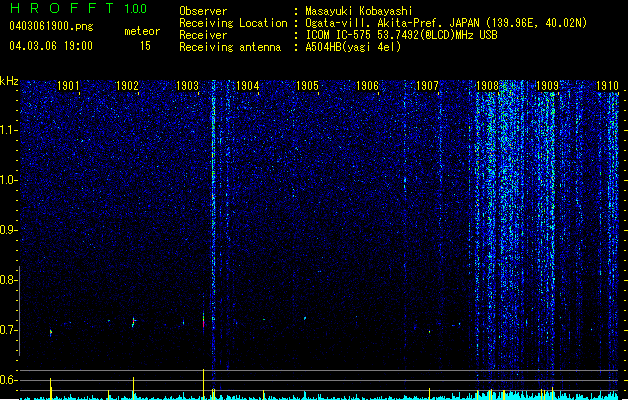
Task: Click the 1904 time marker
Action: pos(248,85)
